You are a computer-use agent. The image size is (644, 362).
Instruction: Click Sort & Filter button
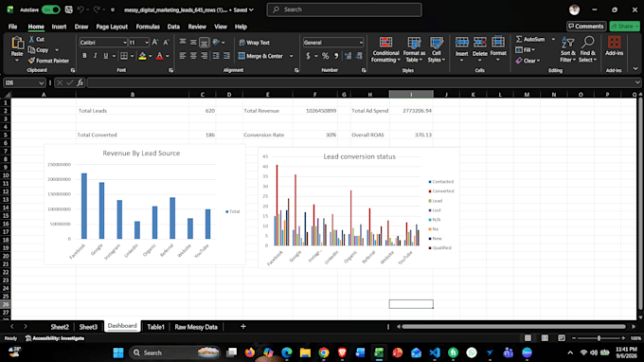(567, 49)
